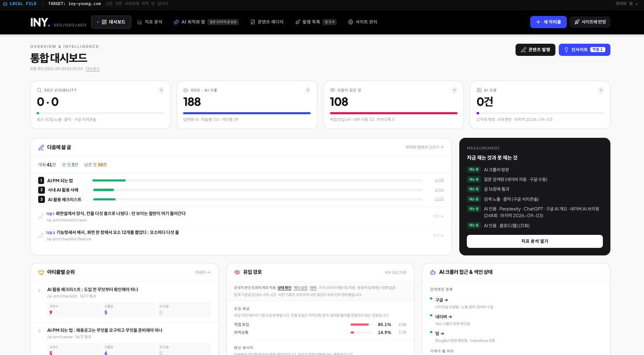The width and height of the screenshot is (644, 355).
Task: Open the 구글 search engine link
Action: pos(441,300)
